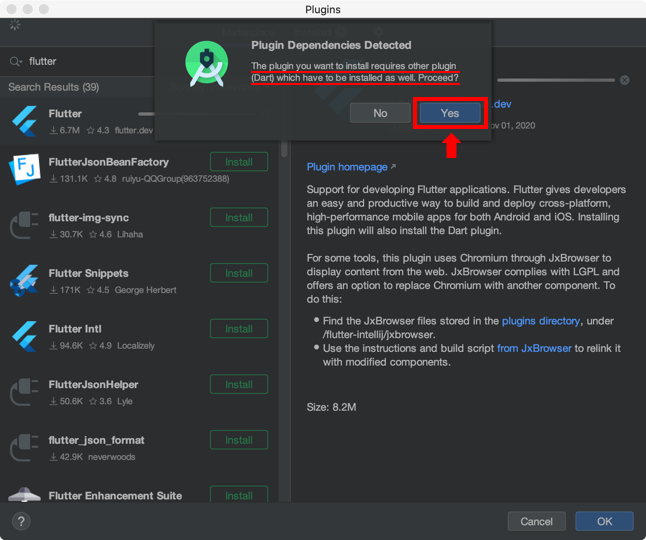This screenshot has width=646, height=540.
Task: Select the flutter_json_format name text
Action: tap(96, 440)
